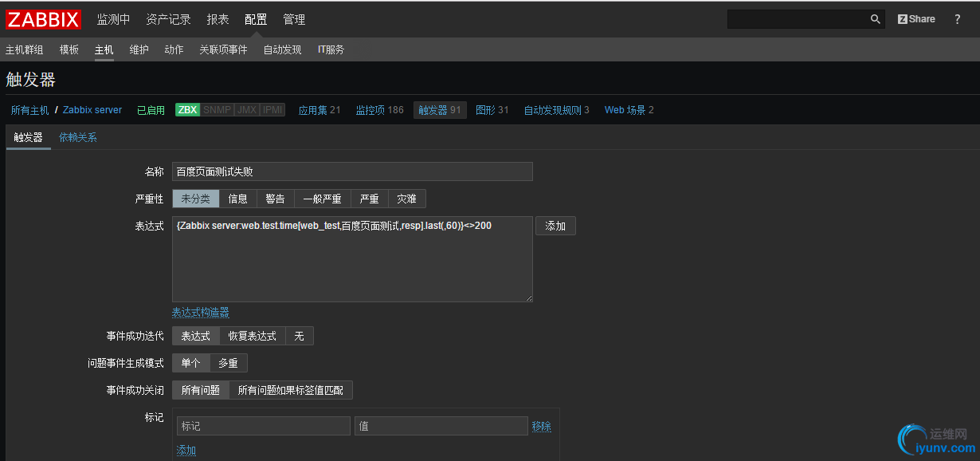Click the Z Share icon
This screenshot has width=980, height=461.
[915, 18]
